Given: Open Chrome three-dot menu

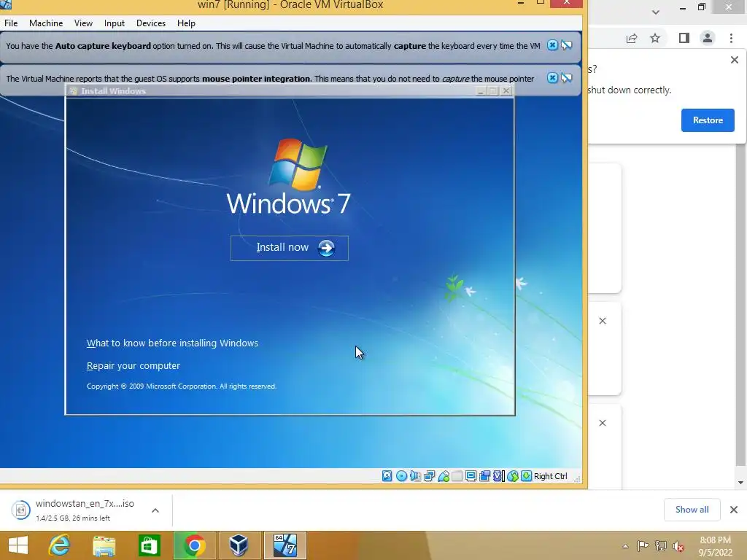Looking at the screenshot, I should tap(731, 38).
